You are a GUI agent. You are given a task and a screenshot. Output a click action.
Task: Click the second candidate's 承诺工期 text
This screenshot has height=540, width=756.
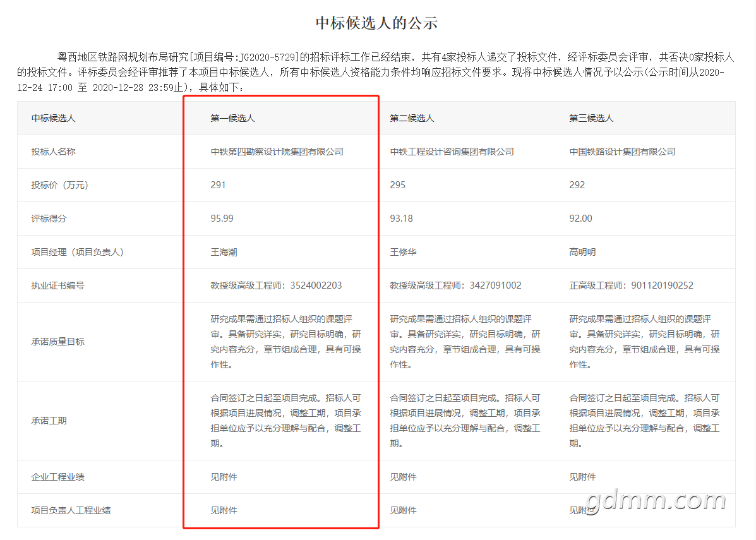465,421
